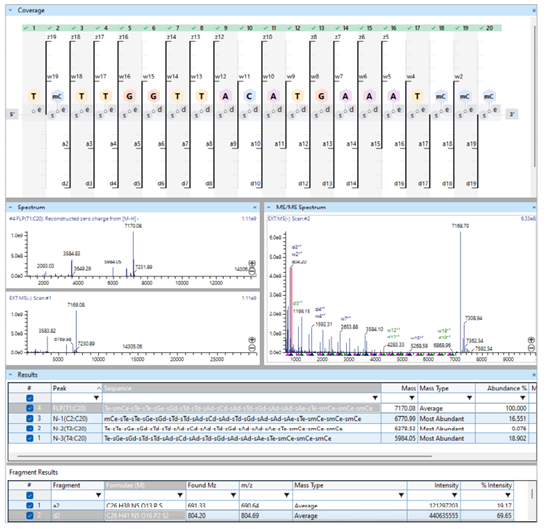The image size is (546, 529).
Task: Collapse the Coverage panel
Action: [10, 10]
